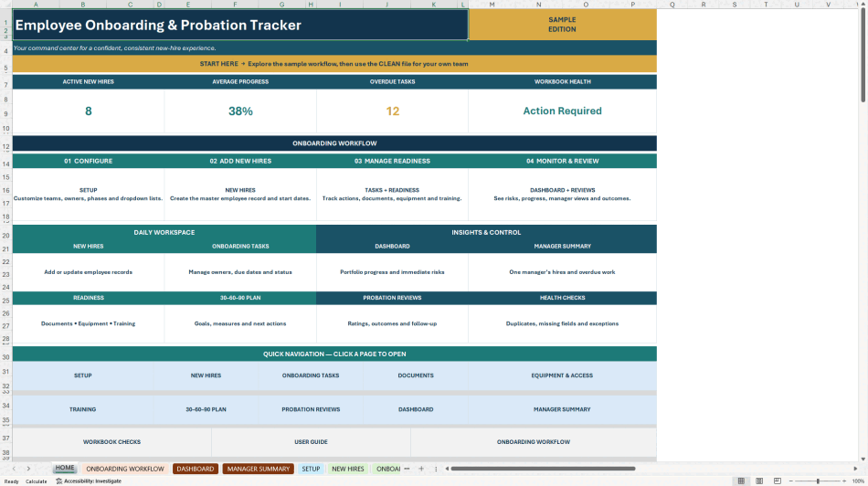Select Overdue Tasks value 12
868x486 pixels.
click(393, 111)
